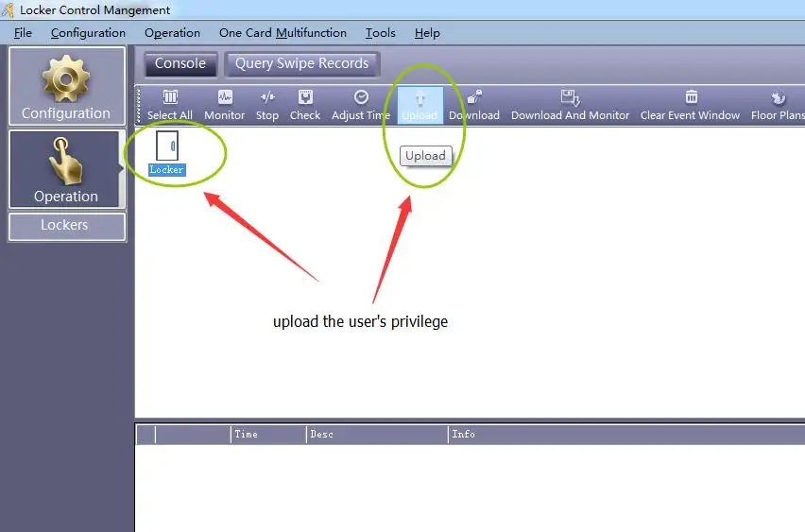Clear Event Window using trash icon
Viewport: 805px width, 532px height.
coord(690,105)
